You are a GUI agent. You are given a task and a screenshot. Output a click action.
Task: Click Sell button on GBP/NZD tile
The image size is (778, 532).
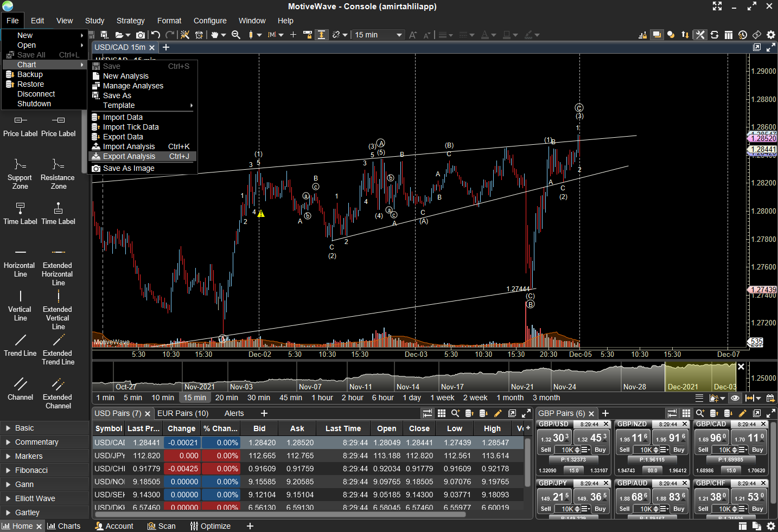coord(624,450)
